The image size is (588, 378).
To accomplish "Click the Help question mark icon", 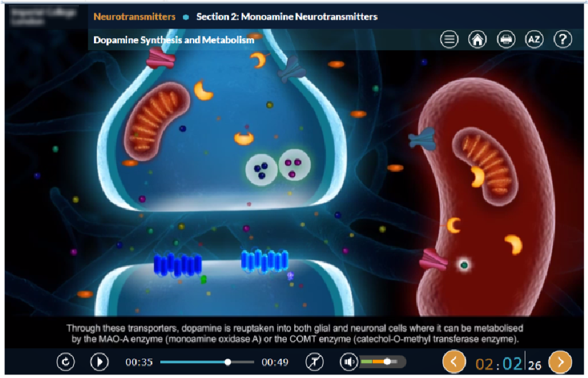I will pos(562,39).
